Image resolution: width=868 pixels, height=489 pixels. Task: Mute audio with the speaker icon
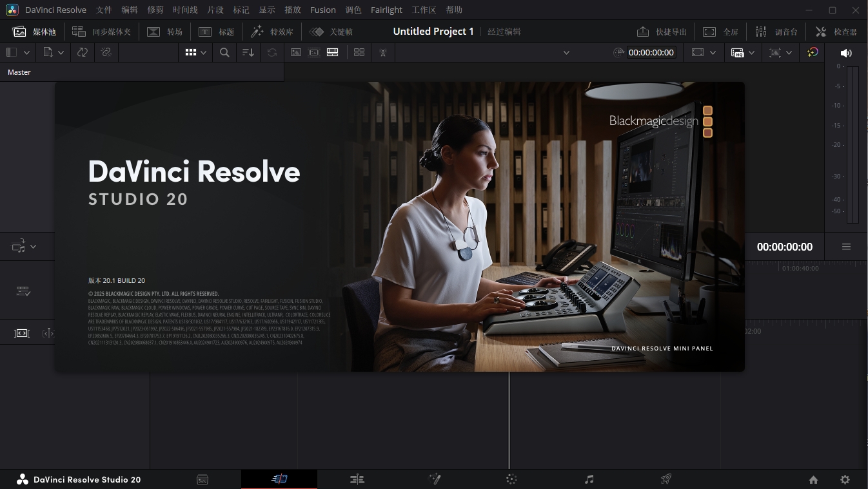click(846, 53)
